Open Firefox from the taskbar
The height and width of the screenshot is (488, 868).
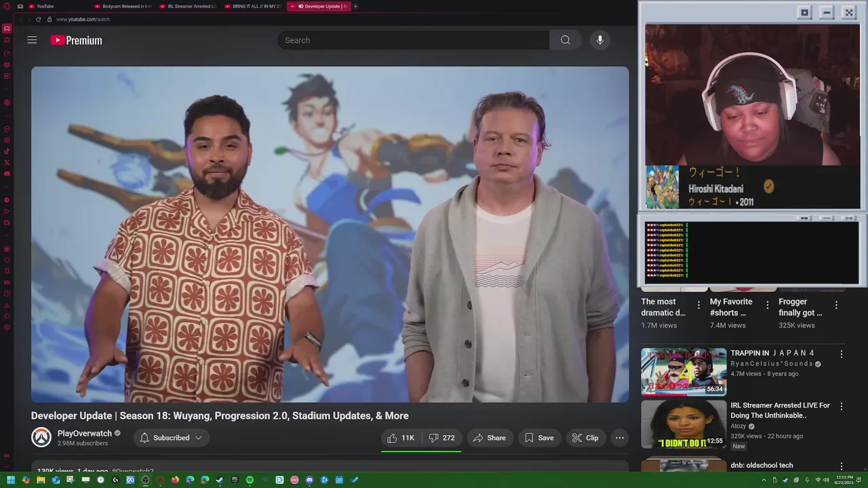pos(175,480)
